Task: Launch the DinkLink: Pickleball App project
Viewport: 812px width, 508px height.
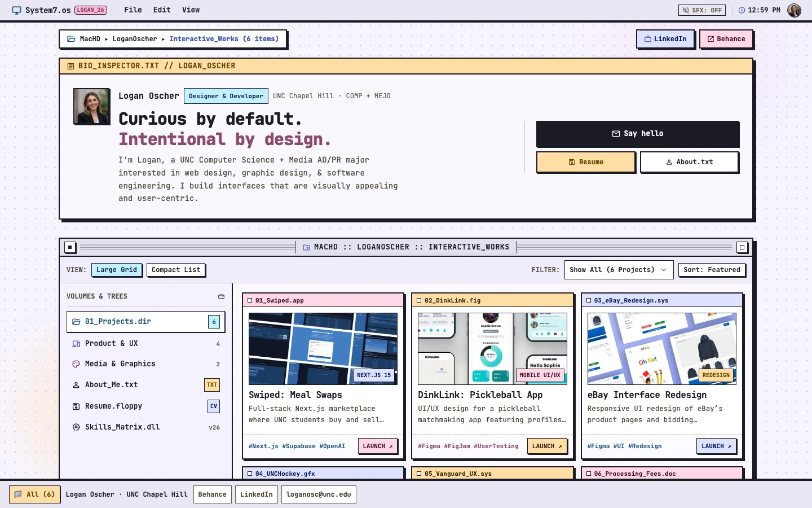Action: tap(547, 446)
